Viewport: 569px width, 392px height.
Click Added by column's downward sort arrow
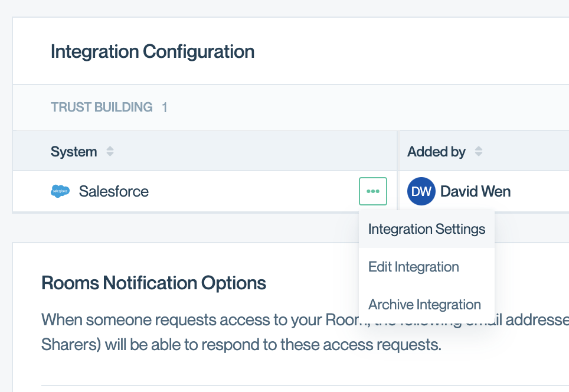point(478,155)
